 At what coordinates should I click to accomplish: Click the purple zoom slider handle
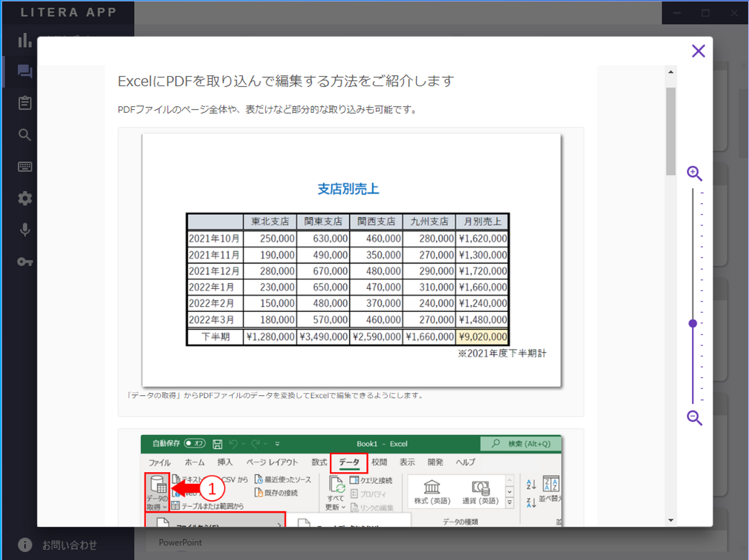tap(693, 323)
